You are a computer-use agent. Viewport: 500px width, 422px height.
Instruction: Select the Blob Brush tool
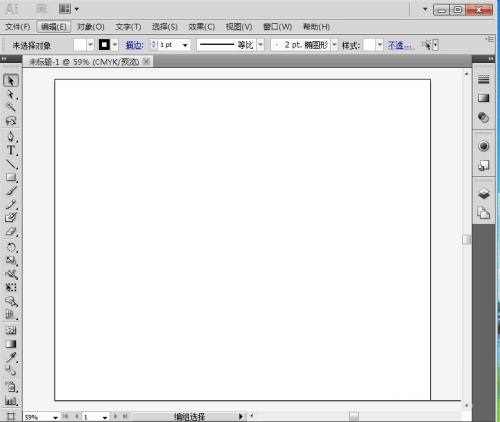[x=11, y=217]
